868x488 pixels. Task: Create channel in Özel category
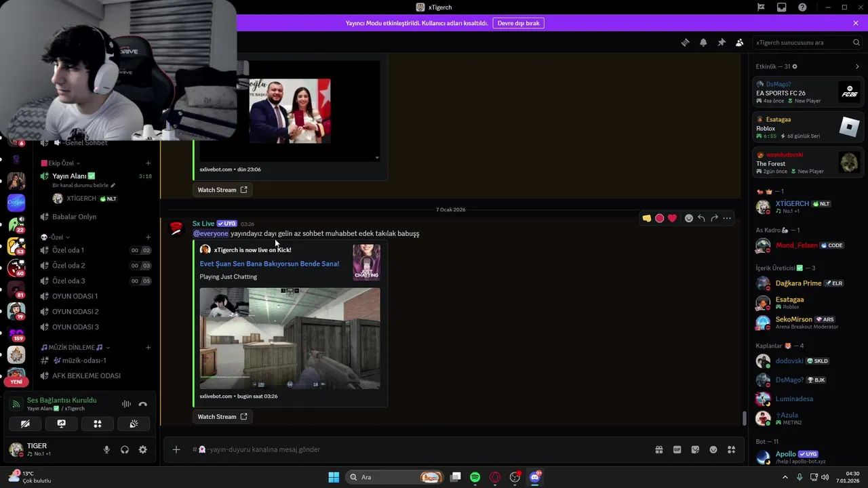tap(148, 237)
